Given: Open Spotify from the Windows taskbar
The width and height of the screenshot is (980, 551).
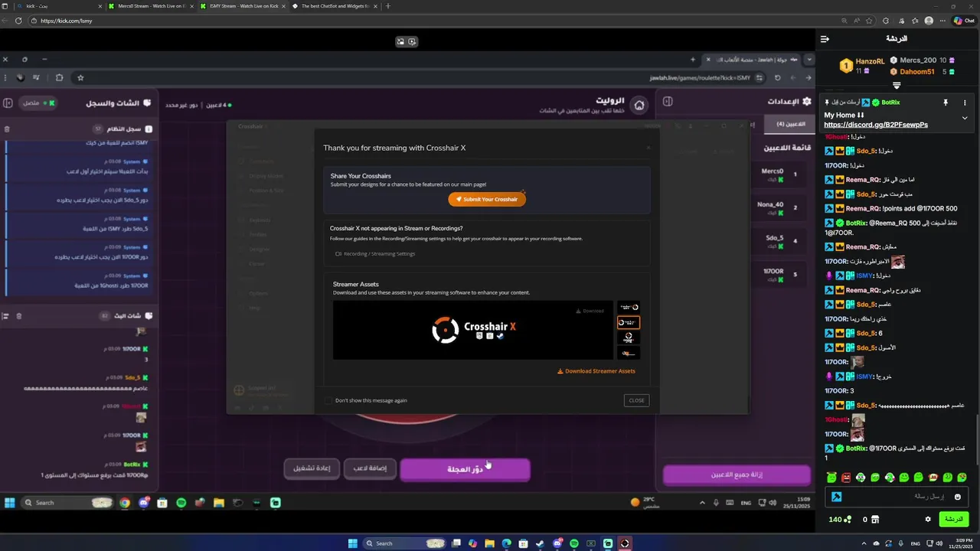Looking at the screenshot, I should point(574,543).
